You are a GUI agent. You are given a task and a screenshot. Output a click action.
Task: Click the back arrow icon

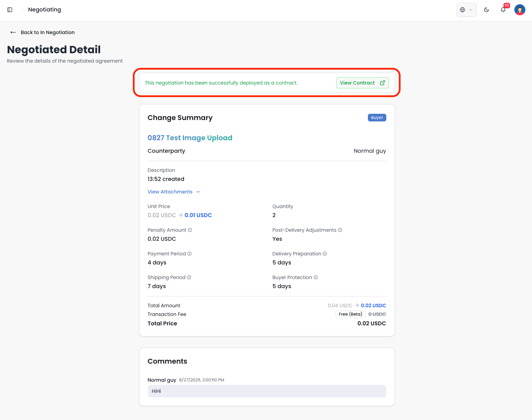(13, 32)
